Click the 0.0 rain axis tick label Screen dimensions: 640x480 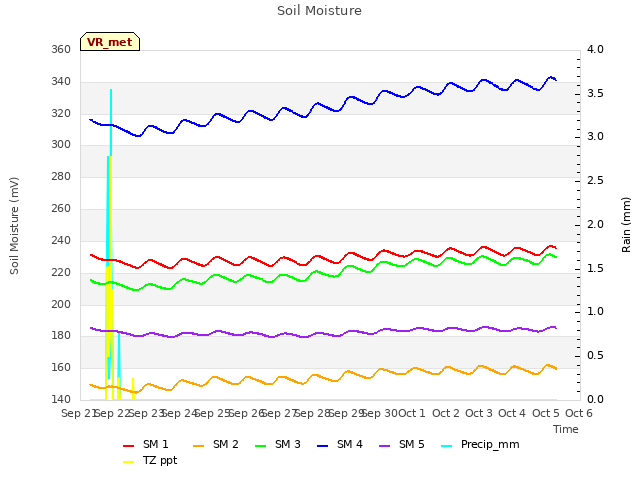595,399
